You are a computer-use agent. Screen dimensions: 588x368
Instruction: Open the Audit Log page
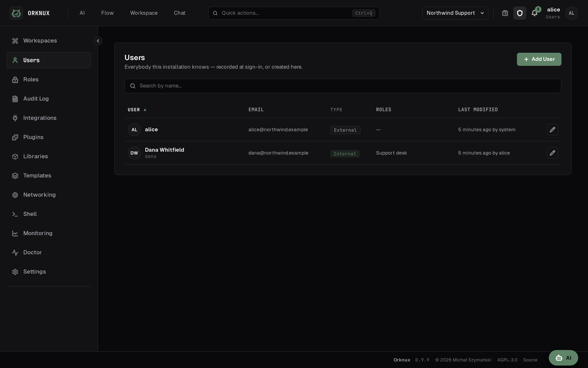49,99
